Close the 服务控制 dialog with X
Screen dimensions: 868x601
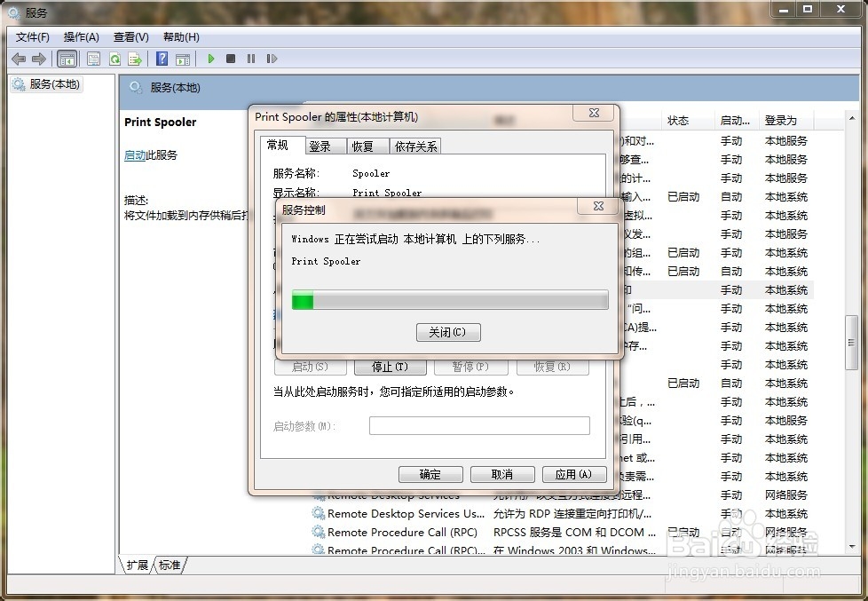[598, 206]
